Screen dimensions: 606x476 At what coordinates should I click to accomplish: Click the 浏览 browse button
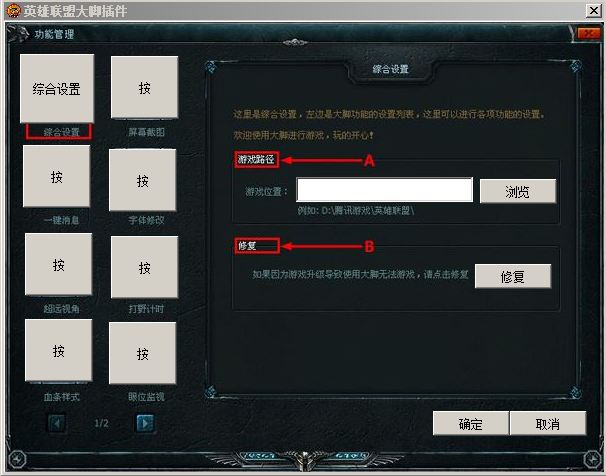coord(518,191)
